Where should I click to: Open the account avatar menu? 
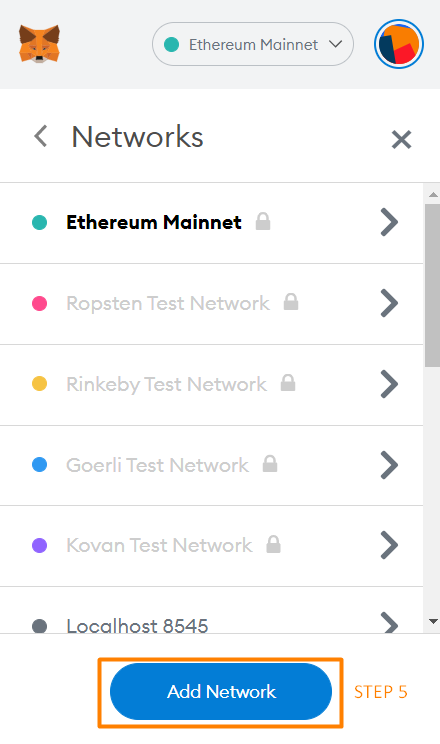click(x=399, y=44)
